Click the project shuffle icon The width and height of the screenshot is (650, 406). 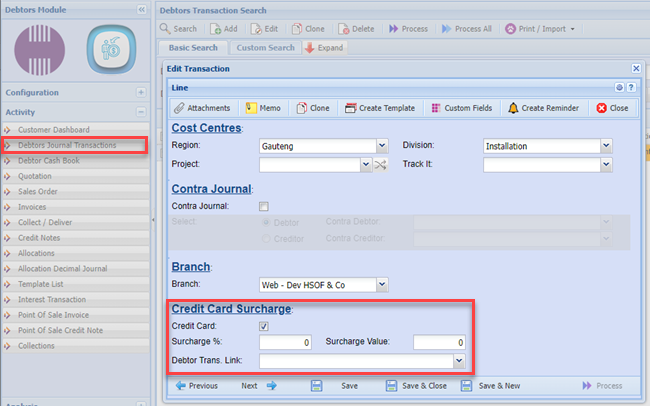(x=380, y=165)
